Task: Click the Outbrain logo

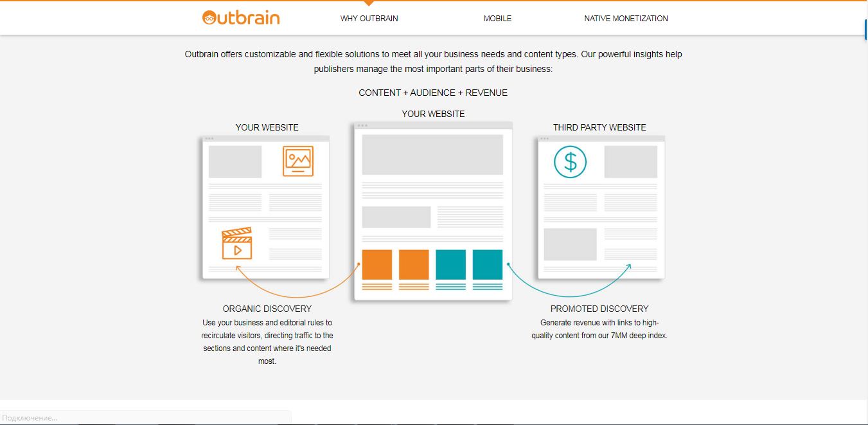Action: pos(241,18)
